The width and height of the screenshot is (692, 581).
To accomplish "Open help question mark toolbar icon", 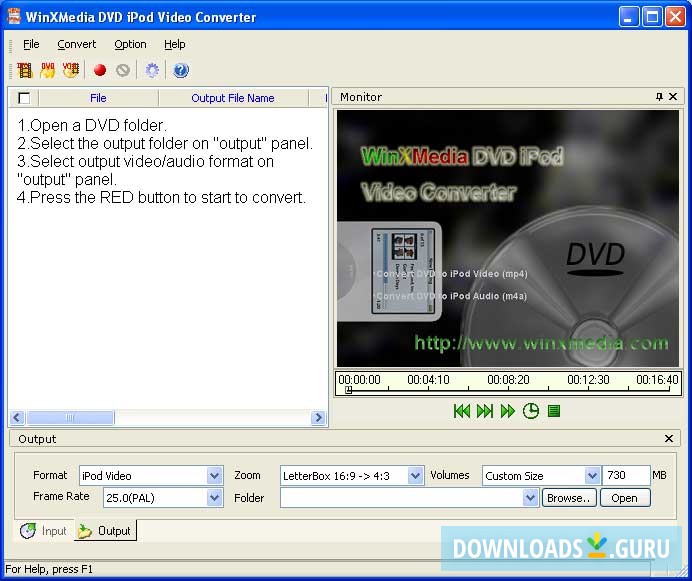I will pos(181,70).
